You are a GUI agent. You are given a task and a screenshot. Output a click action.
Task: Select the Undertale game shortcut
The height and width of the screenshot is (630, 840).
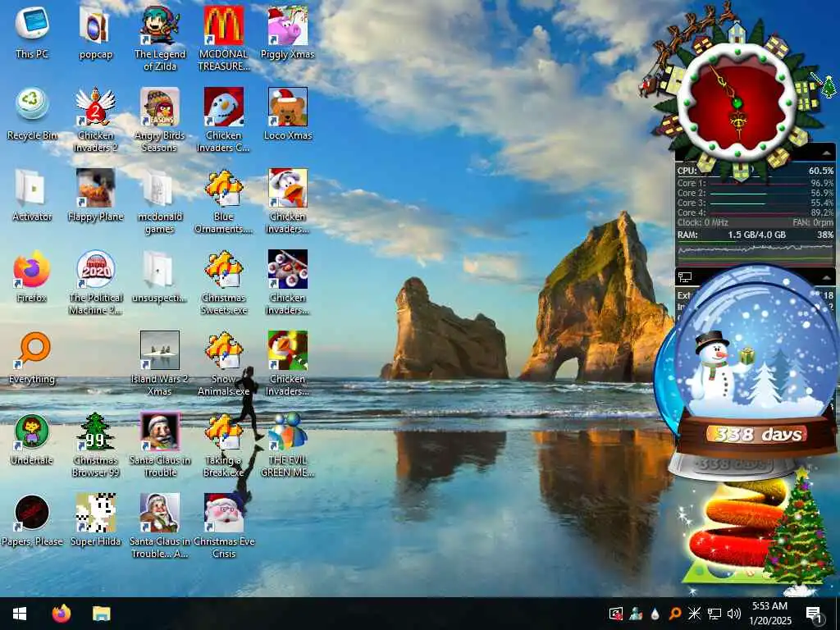pyautogui.click(x=32, y=440)
